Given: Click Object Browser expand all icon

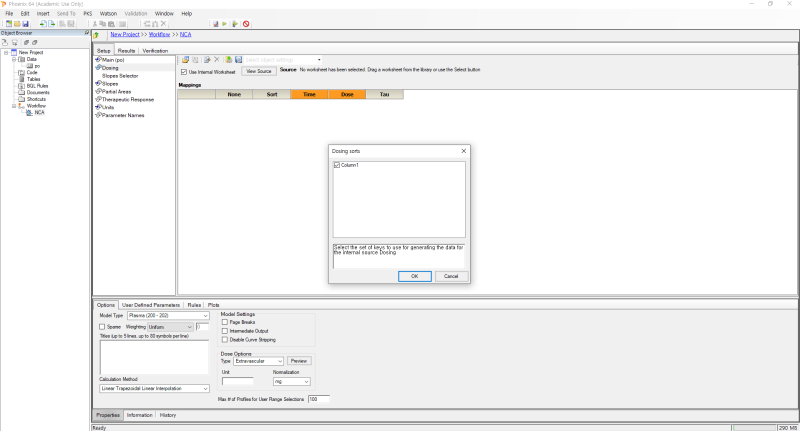Looking at the screenshot, I should tap(26, 42).
